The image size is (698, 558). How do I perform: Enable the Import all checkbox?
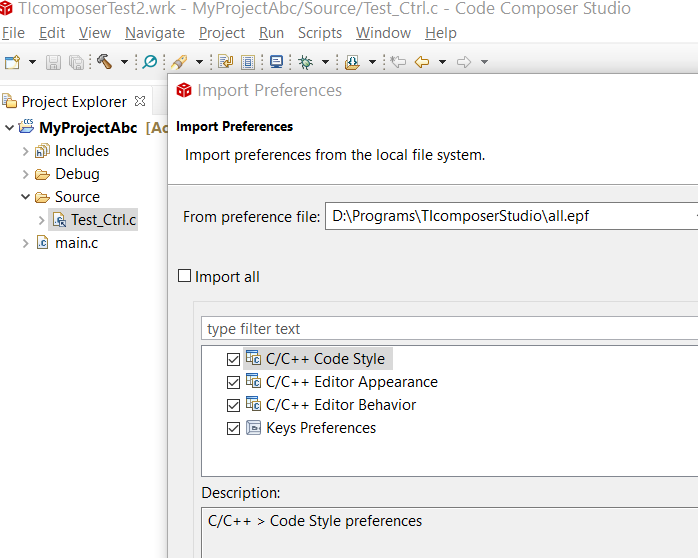click(x=184, y=276)
